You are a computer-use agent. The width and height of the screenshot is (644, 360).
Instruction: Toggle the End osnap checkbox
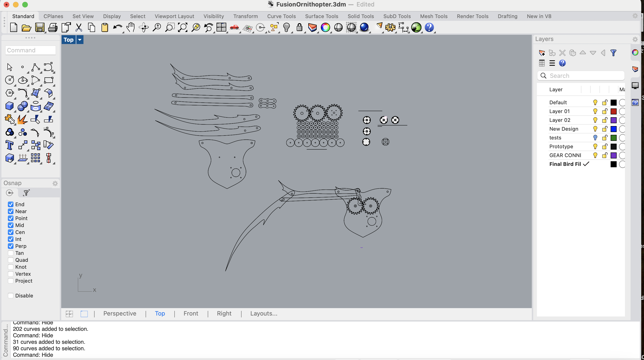coord(10,204)
